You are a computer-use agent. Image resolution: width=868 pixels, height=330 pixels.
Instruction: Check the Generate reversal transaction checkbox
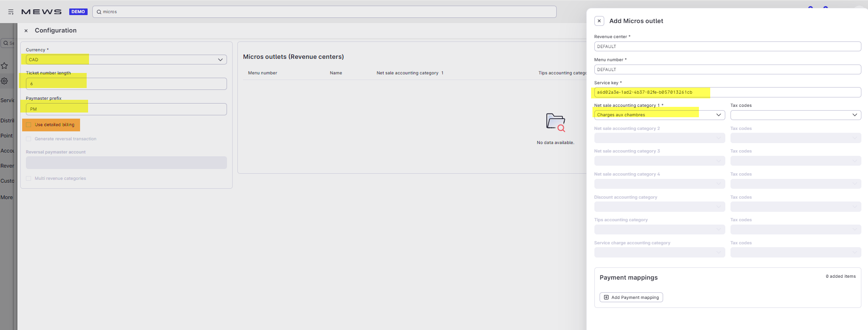pyautogui.click(x=29, y=139)
